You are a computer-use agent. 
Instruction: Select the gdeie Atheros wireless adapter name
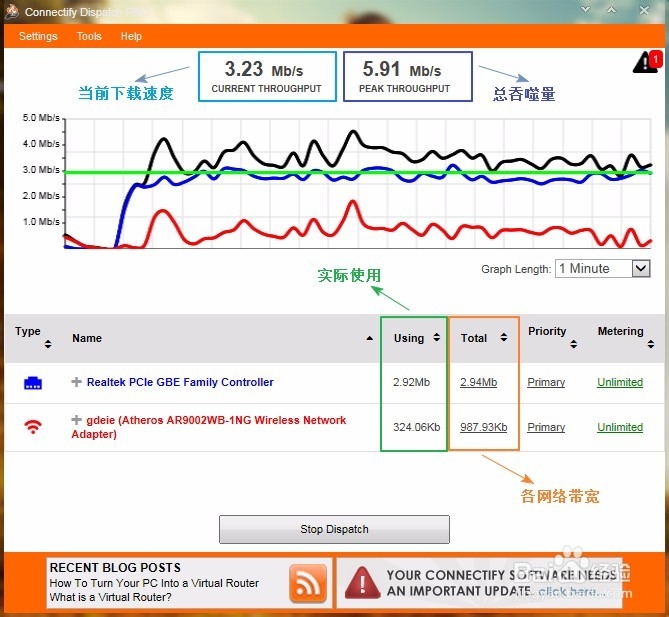209,427
